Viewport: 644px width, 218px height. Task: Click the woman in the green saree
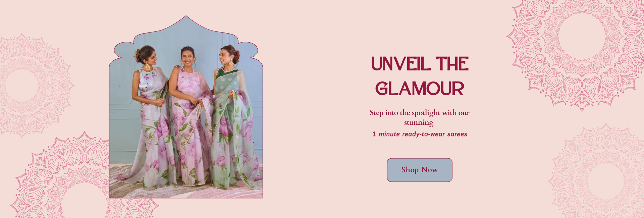click(235, 117)
